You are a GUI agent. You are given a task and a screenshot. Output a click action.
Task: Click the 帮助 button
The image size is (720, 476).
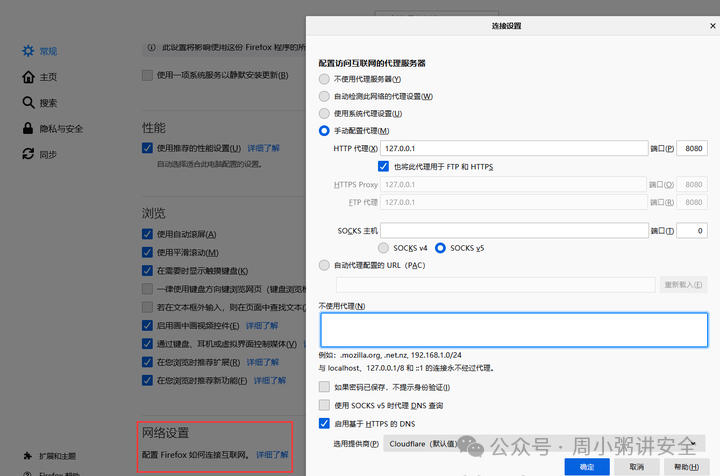(x=686, y=467)
